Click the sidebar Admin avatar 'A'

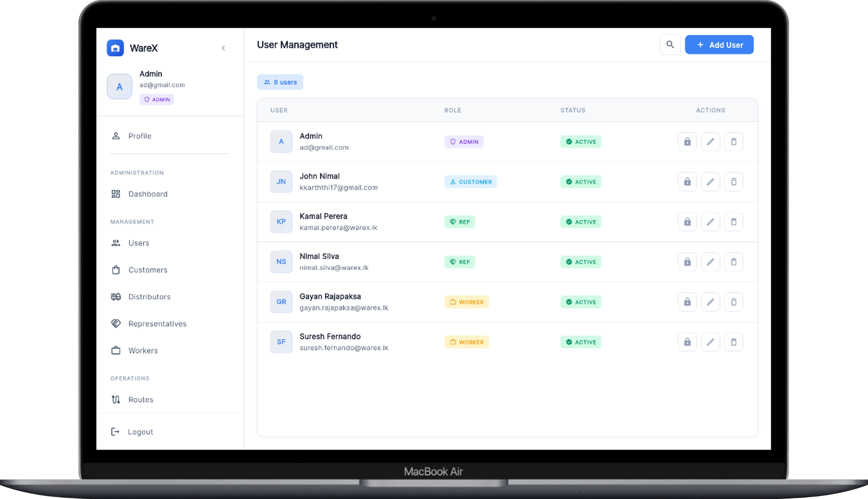point(120,87)
